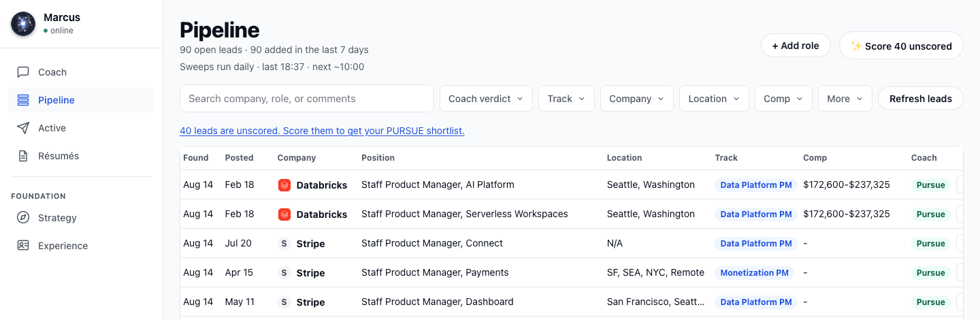980x320 pixels.
Task: Click the Monetization PM track tag
Action: point(754,273)
